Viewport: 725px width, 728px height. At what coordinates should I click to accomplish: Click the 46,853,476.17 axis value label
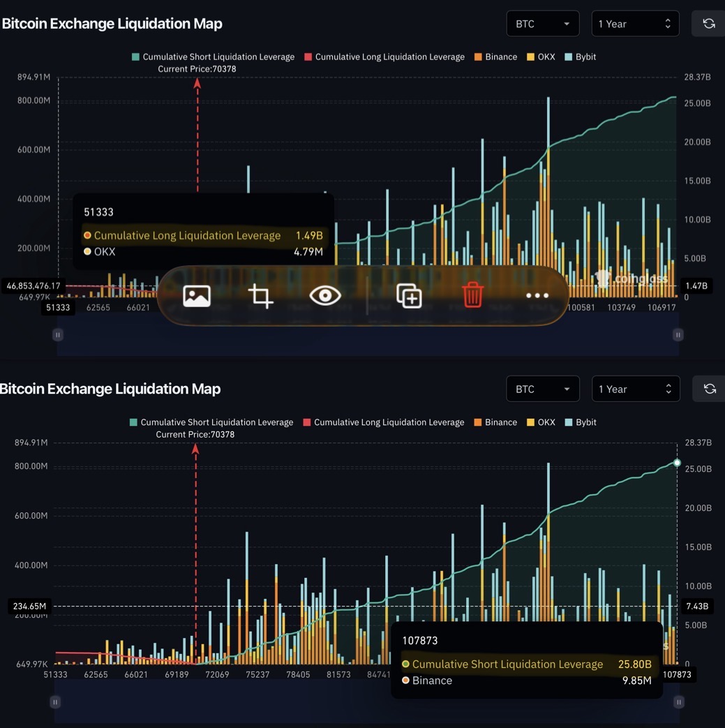click(x=33, y=285)
